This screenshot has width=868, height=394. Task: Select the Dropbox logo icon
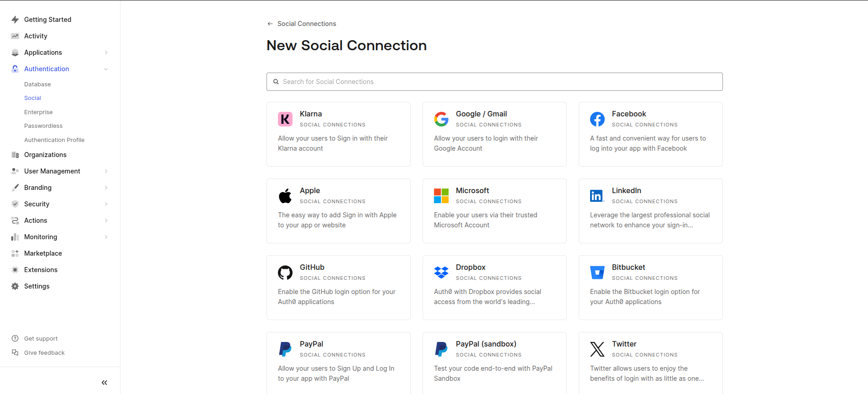click(x=441, y=273)
